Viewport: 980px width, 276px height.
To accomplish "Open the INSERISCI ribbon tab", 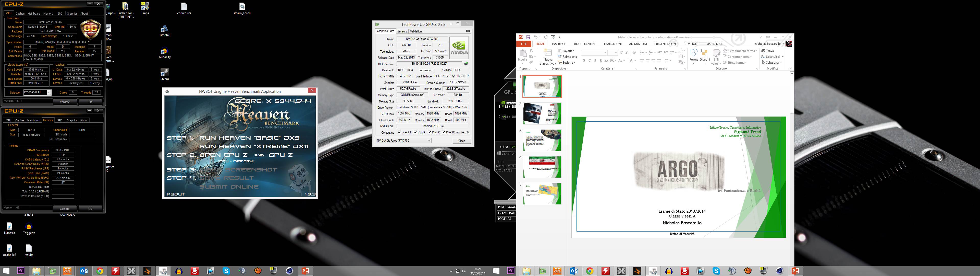I will 558,44.
